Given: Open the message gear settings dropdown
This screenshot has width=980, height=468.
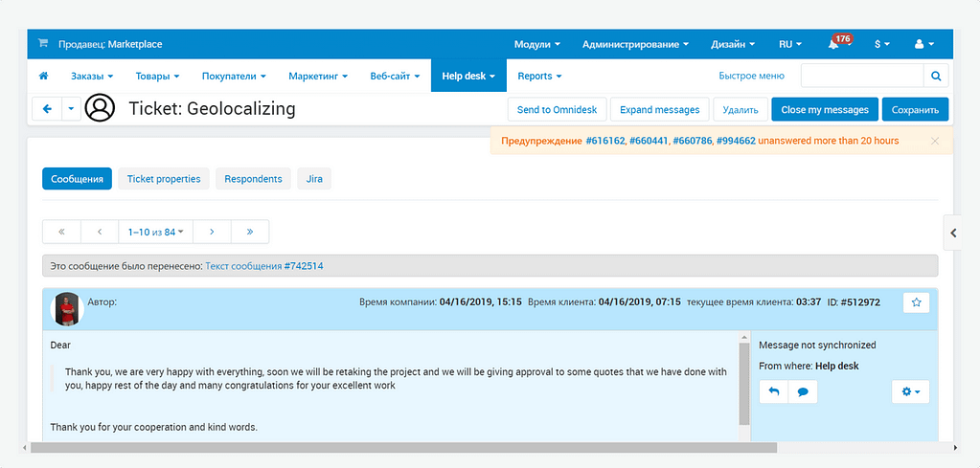Looking at the screenshot, I should pos(909,391).
